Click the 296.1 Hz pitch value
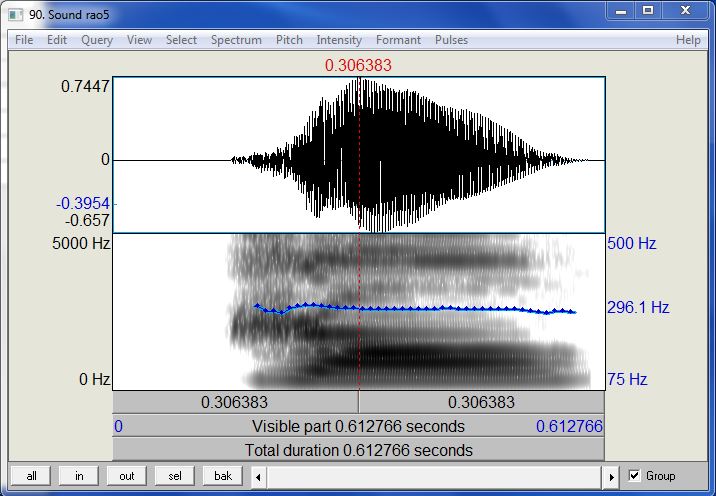The height and width of the screenshot is (496, 716). pos(638,307)
